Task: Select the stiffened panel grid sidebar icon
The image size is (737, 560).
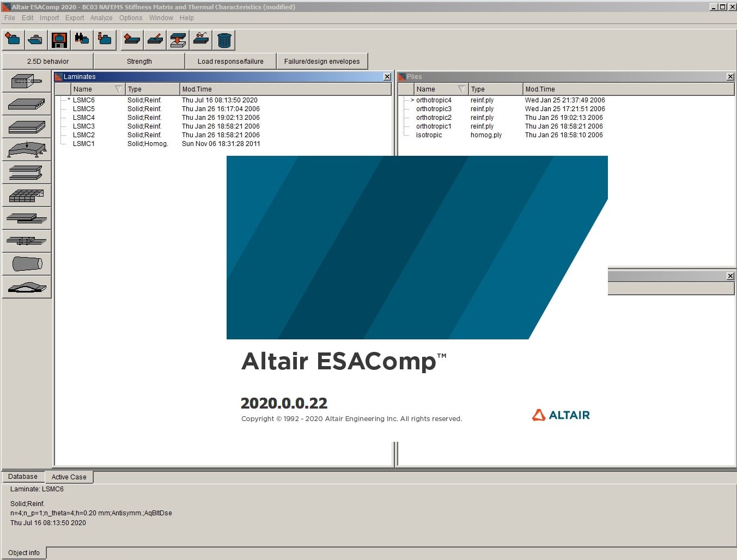Action: point(27,196)
